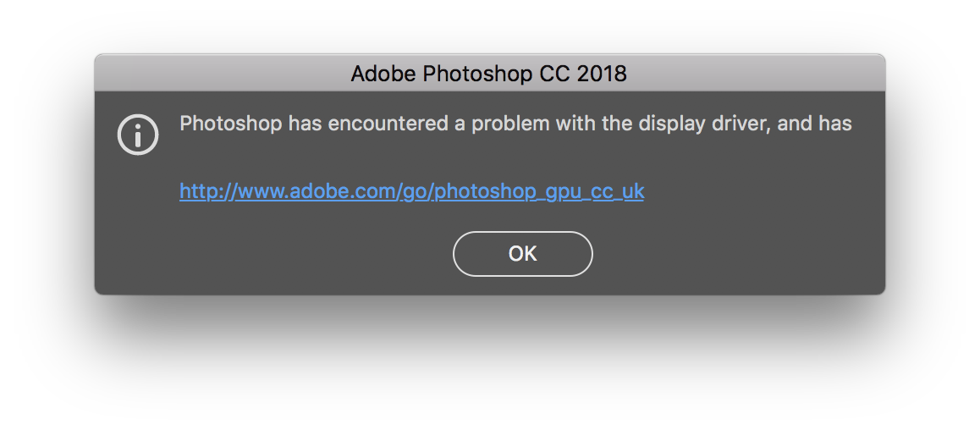
Task: Open the photoshop_gpu_cc_uk help link
Action: point(411,191)
